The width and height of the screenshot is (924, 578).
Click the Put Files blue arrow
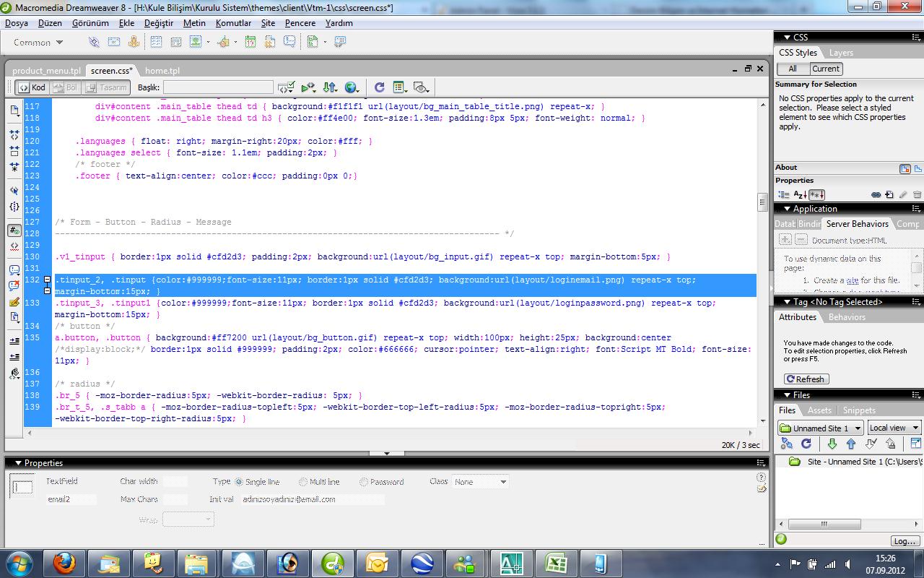(850, 444)
